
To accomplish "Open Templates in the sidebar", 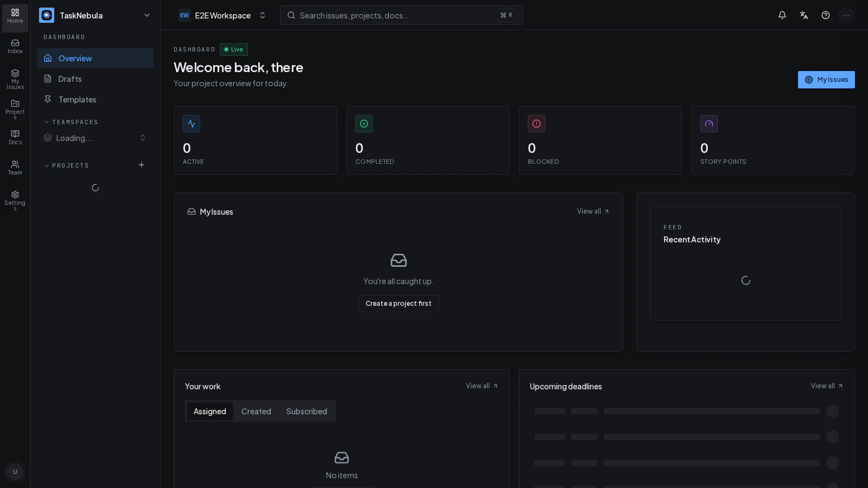I will (95, 99).
